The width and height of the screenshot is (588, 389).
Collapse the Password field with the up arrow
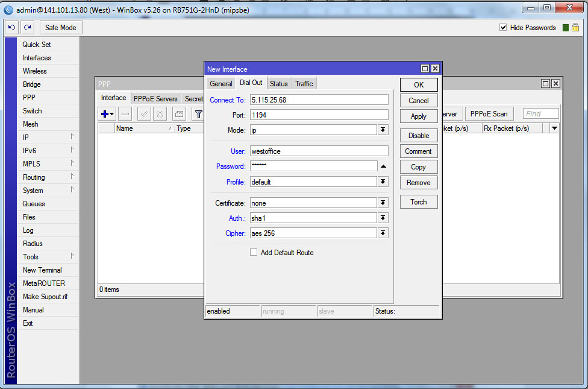tap(383, 166)
